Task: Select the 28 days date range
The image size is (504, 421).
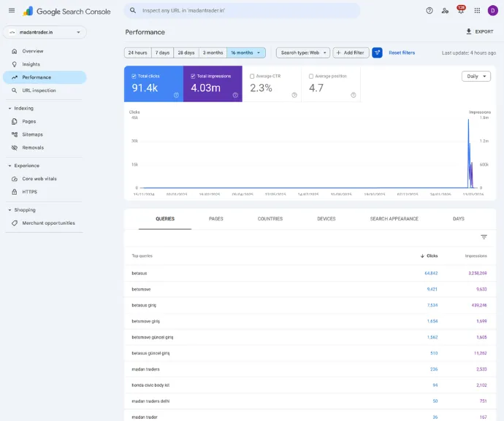Action: [186, 53]
